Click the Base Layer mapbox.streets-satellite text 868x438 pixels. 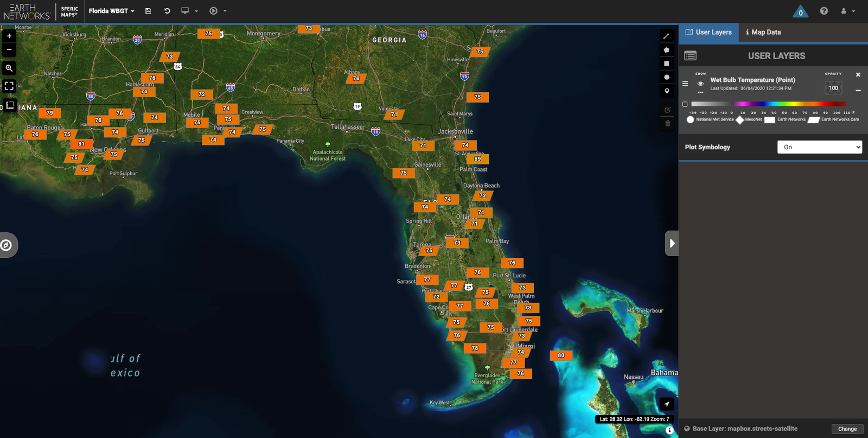tap(745, 429)
